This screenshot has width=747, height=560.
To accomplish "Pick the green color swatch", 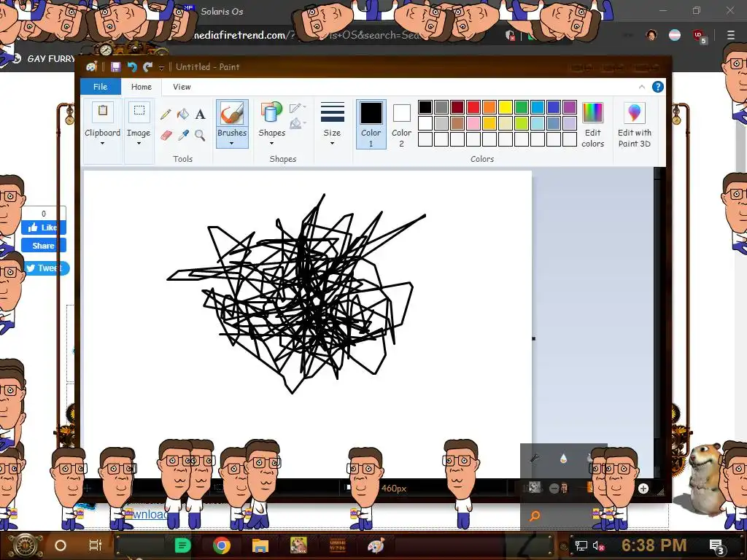I will [x=522, y=107].
